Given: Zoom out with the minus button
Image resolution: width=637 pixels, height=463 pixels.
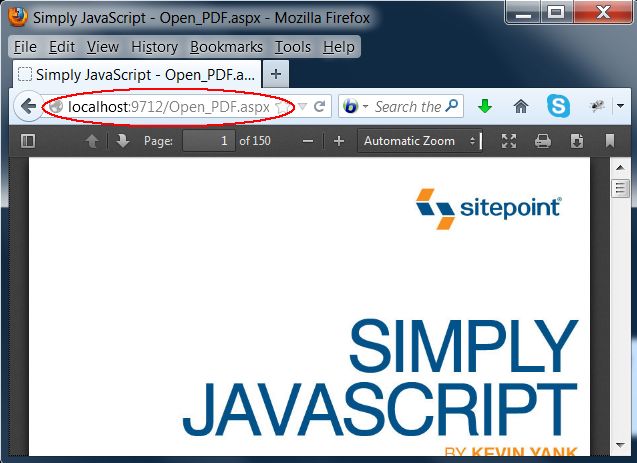Looking at the screenshot, I should 308,141.
